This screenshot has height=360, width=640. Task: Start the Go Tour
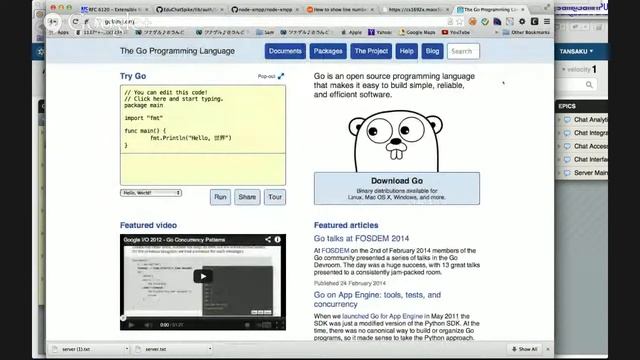(275, 197)
